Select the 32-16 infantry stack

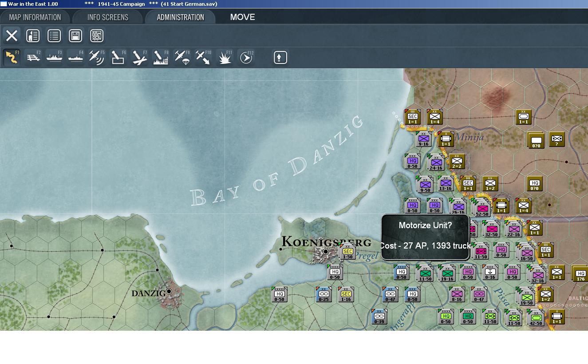(537, 275)
